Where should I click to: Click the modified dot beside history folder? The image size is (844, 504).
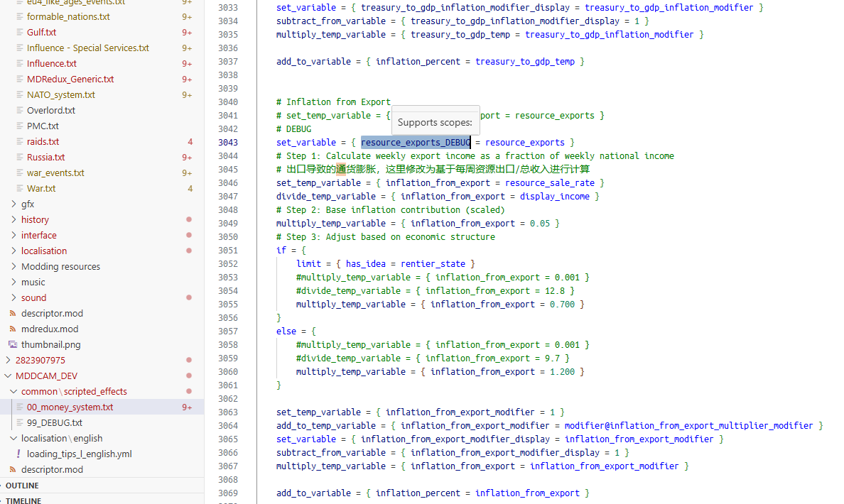coord(188,220)
